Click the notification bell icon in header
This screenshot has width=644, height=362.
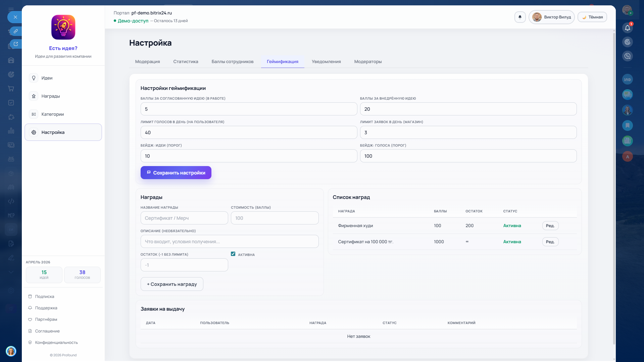(x=520, y=17)
